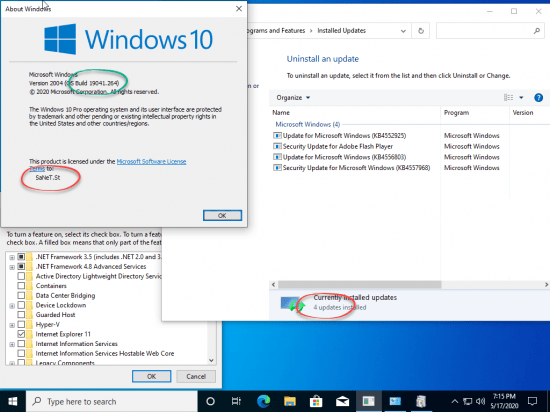Toggle .NET Framework 3.5 checkbox

click(21, 257)
